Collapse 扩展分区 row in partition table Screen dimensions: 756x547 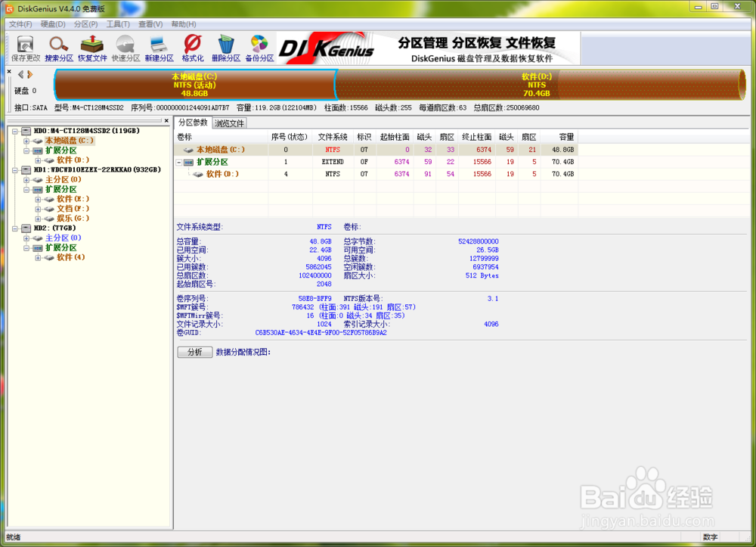point(179,163)
